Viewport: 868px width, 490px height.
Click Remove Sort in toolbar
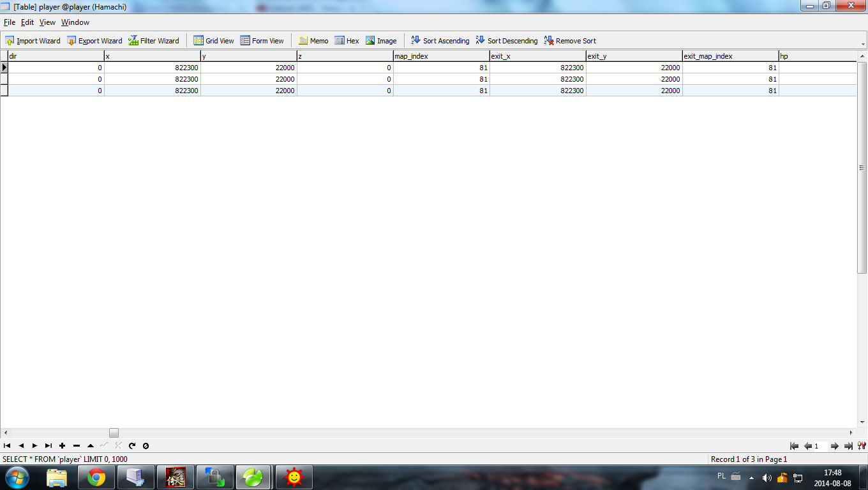point(570,41)
